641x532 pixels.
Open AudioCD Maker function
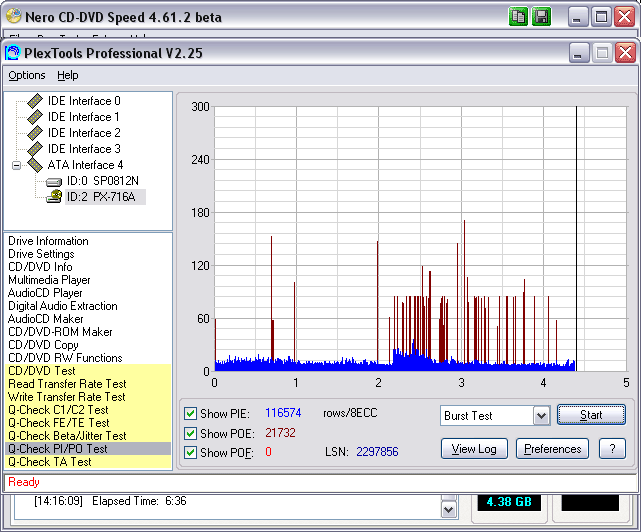pyautogui.click(x=45, y=319)
